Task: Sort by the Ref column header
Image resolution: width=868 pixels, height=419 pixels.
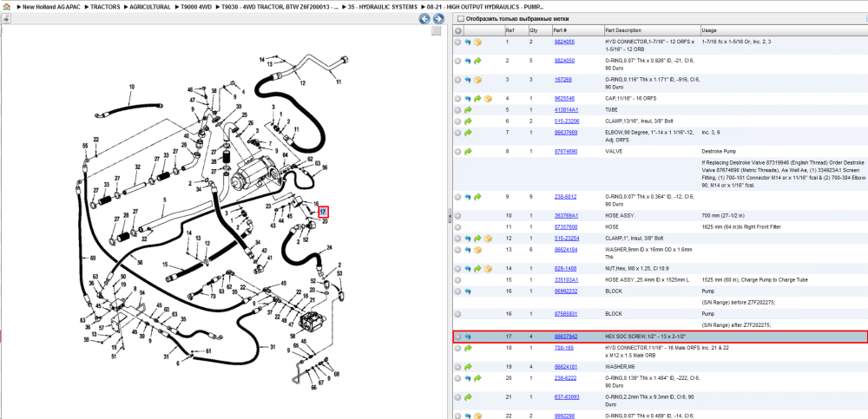Action: pos(516,30)
